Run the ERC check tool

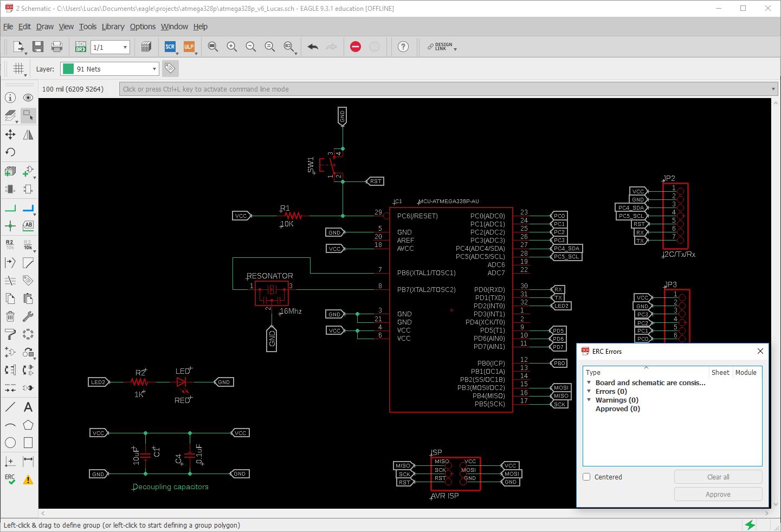[10, 479]
